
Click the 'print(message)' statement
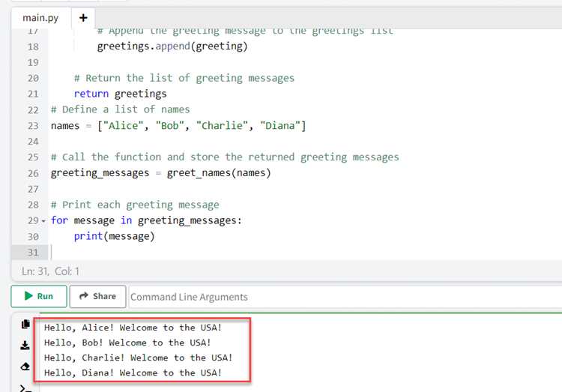pyautogui.click(x=114, y=236)
